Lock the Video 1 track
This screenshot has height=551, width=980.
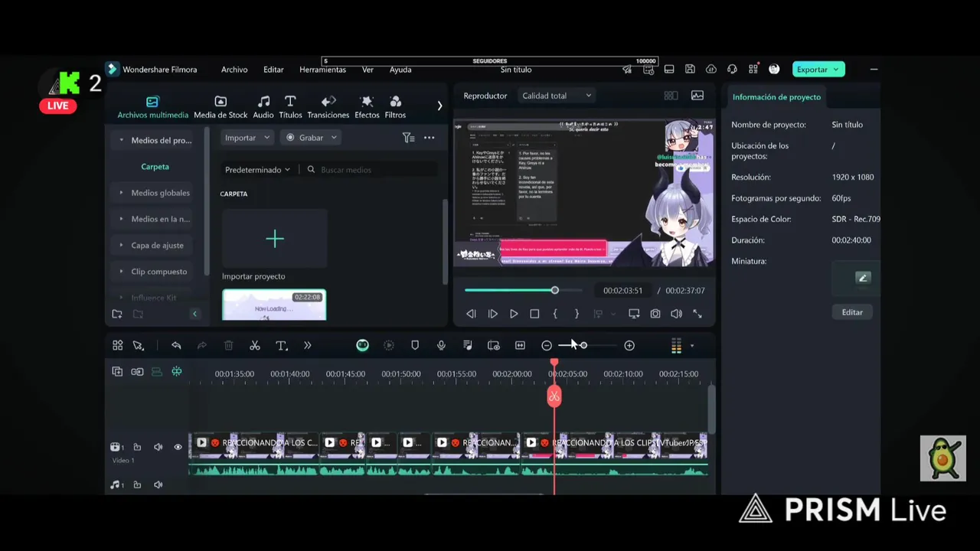coord(137,447)
